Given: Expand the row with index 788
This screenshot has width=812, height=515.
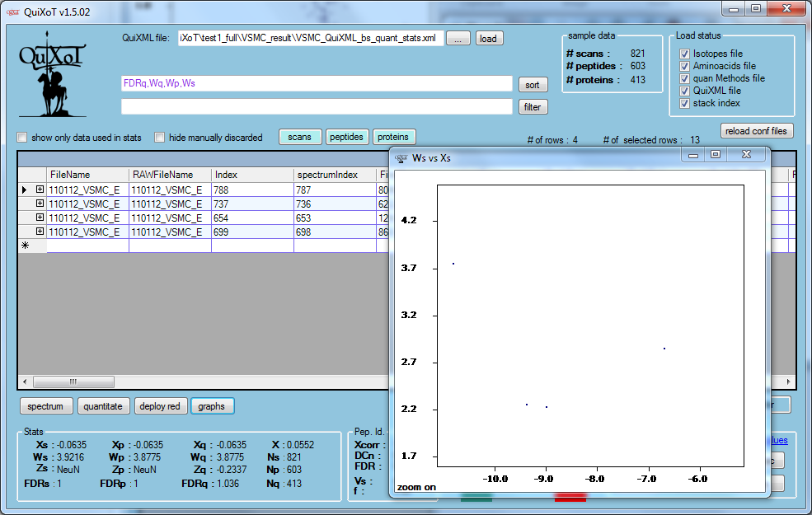Looking at the screenshot, I should 40,190.
